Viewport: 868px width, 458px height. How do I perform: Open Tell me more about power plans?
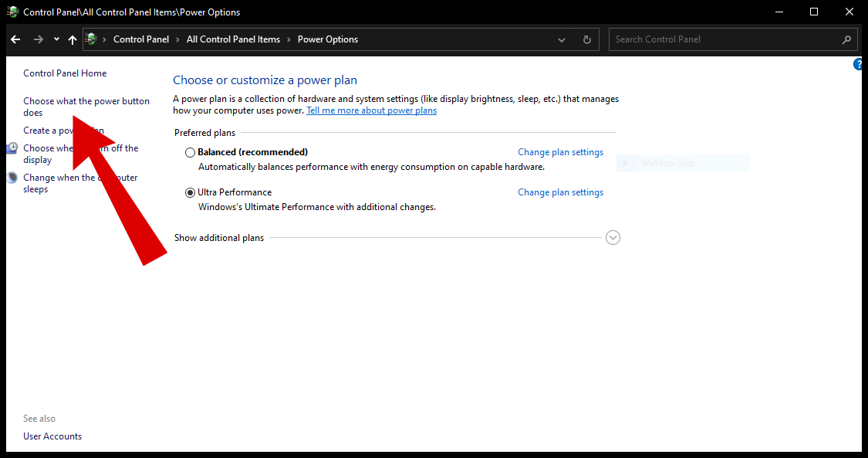pos(371,110)
